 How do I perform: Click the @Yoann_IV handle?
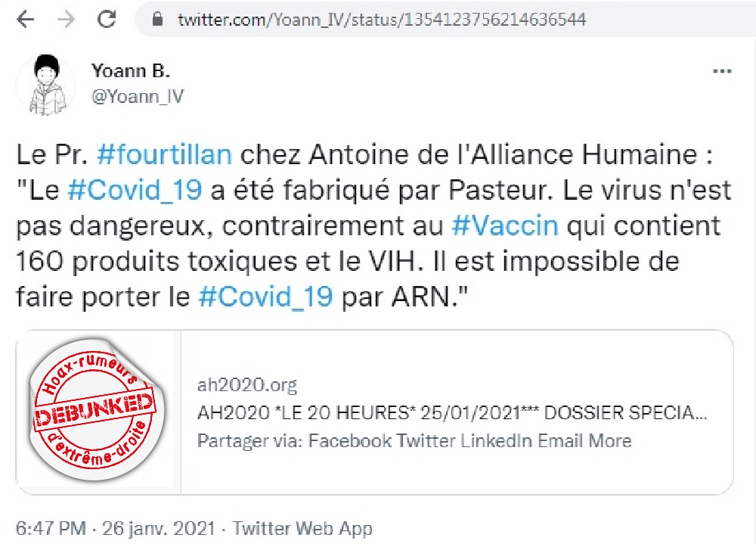click(x=138, y=97)
